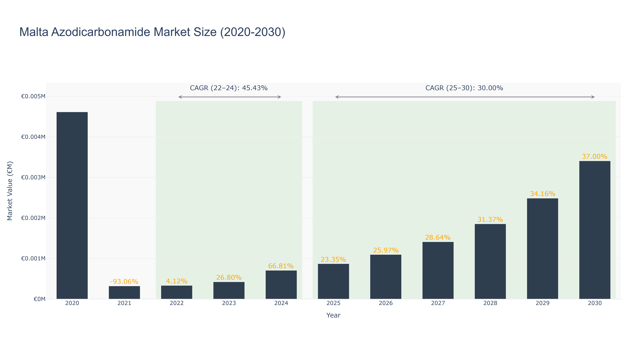Click the 2029 x-axis tick label
This screenshot has width=644, height=345.
click(542, 303)
